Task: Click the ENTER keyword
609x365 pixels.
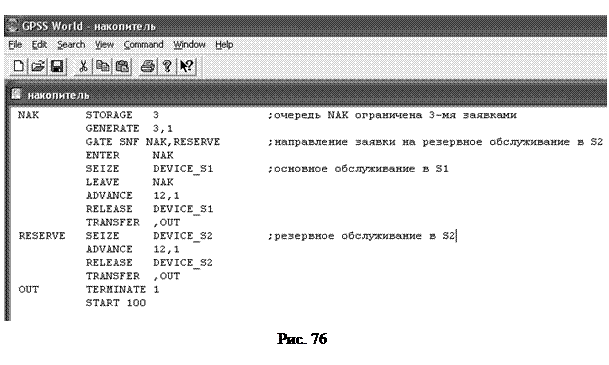Action: point(103,155)
